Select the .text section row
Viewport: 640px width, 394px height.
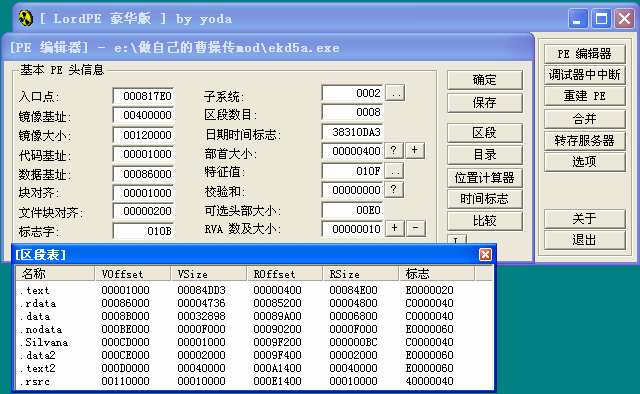[253, 290]
